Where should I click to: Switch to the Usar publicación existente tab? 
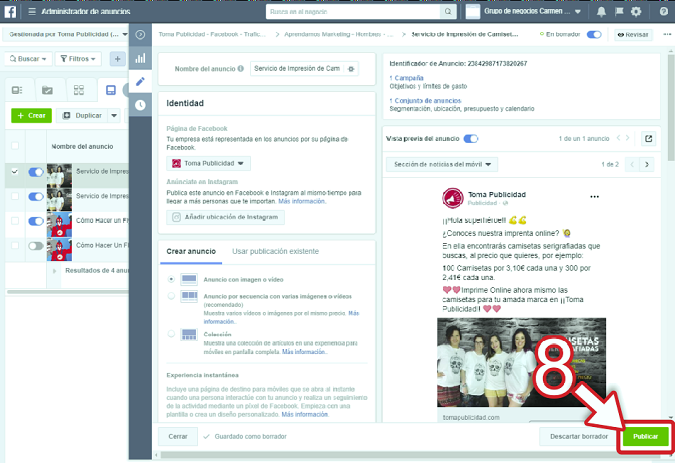tap(275, 252)
